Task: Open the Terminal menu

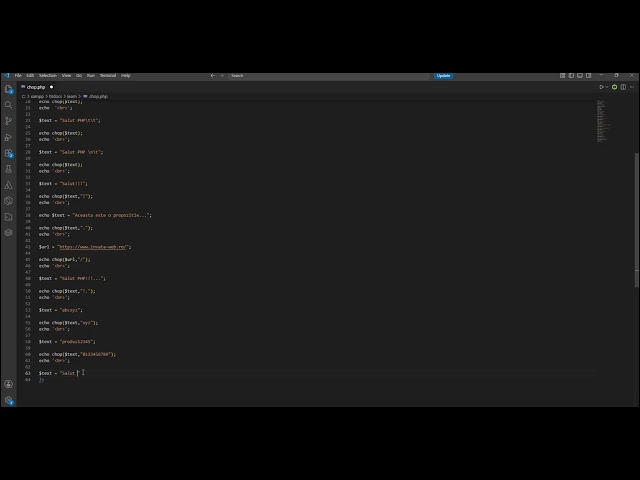Action: pyautogui.click(x=108, y=76)
